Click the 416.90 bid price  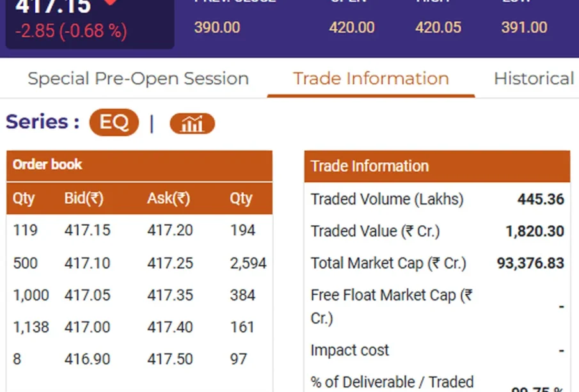tap(87, 359)
